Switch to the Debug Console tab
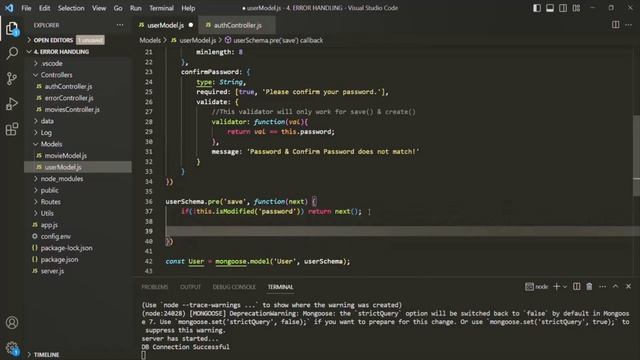This screenshot has width=640, height=360. (234, 287)
